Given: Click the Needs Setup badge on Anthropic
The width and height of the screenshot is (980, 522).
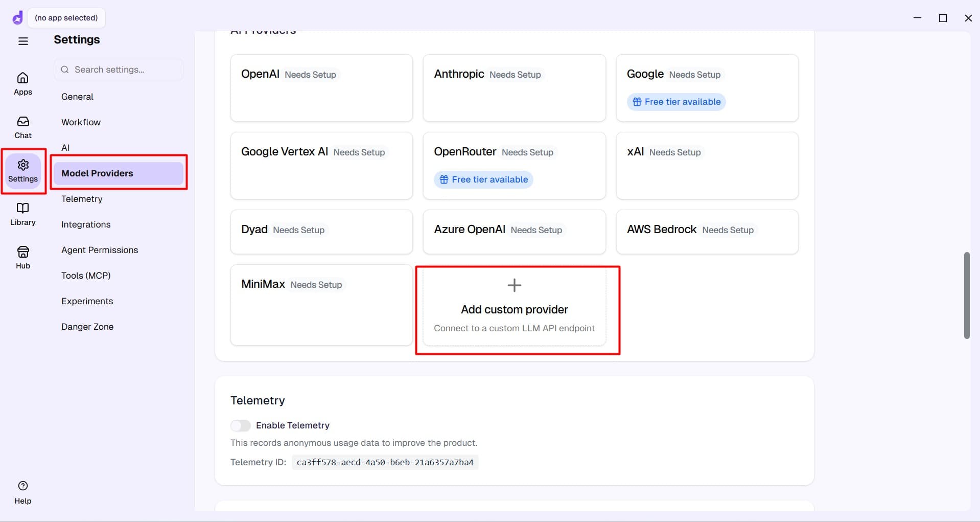Looking at the screenshot, I should coord(515,75).
